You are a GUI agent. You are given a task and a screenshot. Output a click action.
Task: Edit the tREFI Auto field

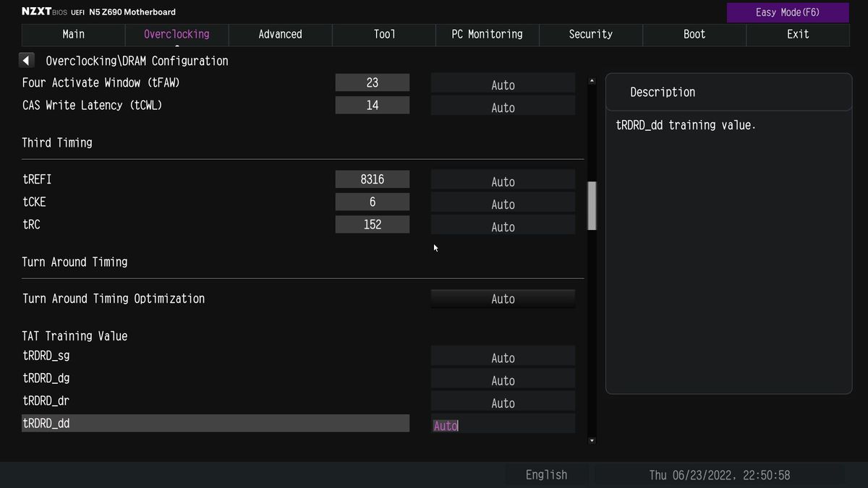503,180
